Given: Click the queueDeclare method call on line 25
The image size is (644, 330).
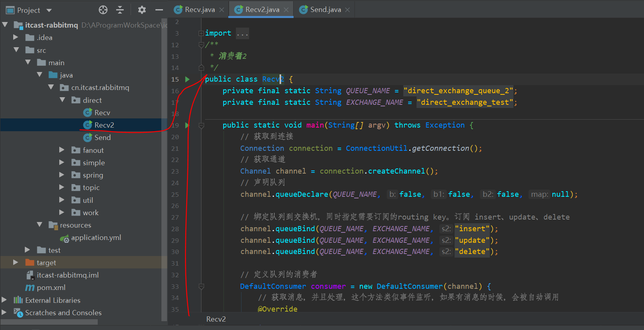Looking at the screenshot, I should coord(302,194).
